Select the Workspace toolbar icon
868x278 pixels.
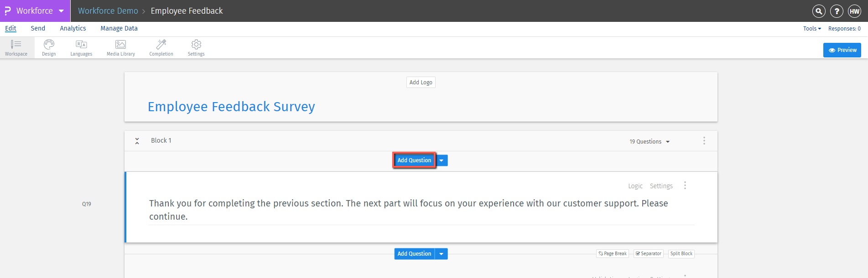pos(16,48)
